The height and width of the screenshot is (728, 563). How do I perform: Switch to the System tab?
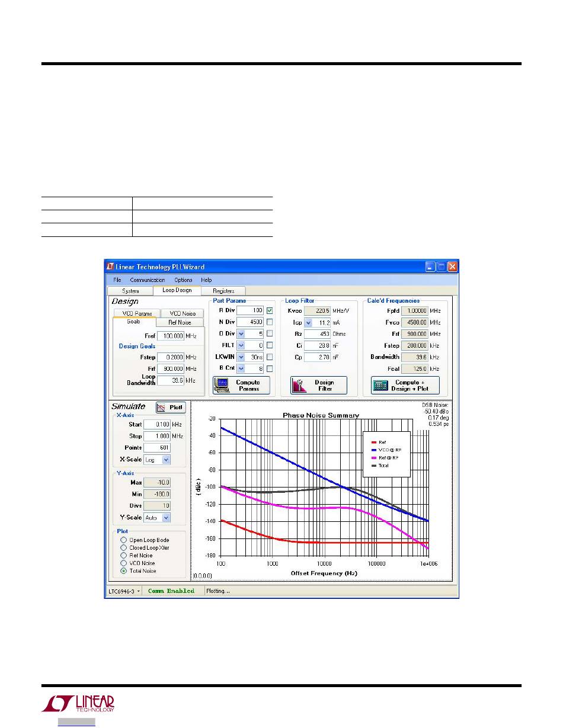pos(130,291)
